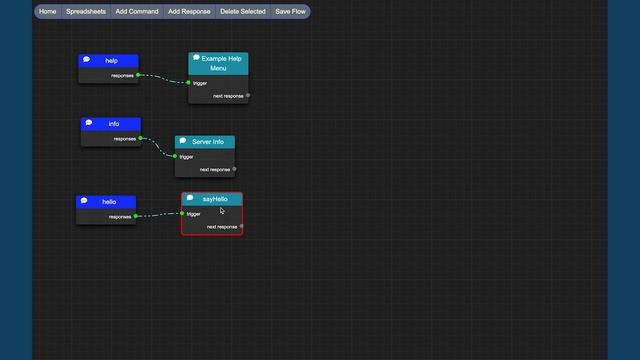Click connection line between hello and sayHello
640x360 pixels.
(x=159, y=215)
